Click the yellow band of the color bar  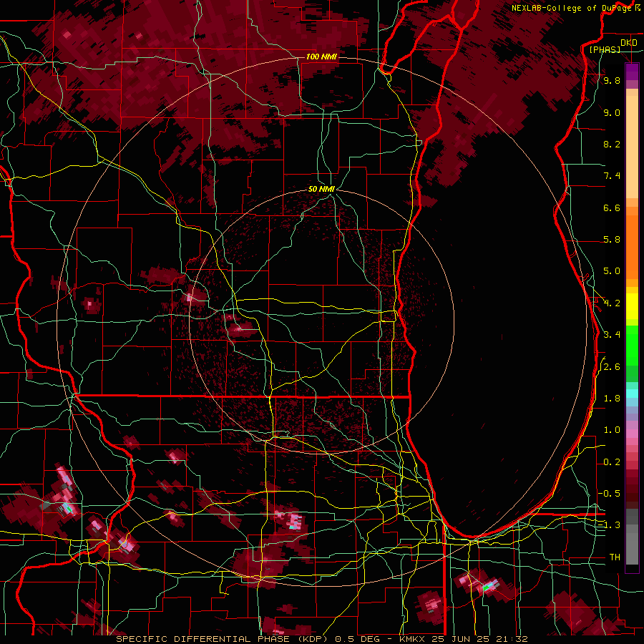tap(632, 306)
